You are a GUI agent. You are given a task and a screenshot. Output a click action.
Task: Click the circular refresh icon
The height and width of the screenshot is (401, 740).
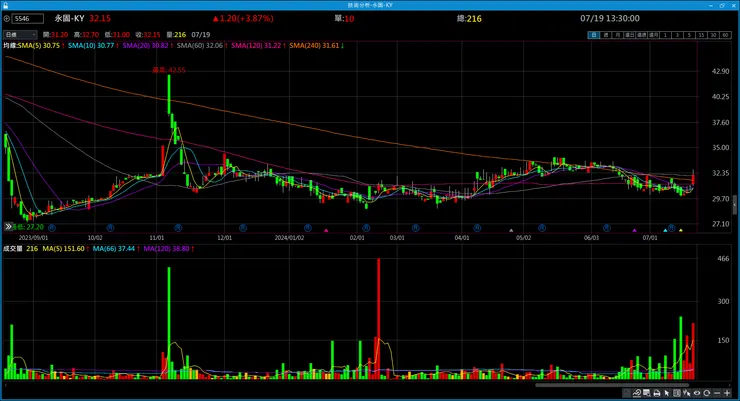pyautogui.click(x=707, y=393)
